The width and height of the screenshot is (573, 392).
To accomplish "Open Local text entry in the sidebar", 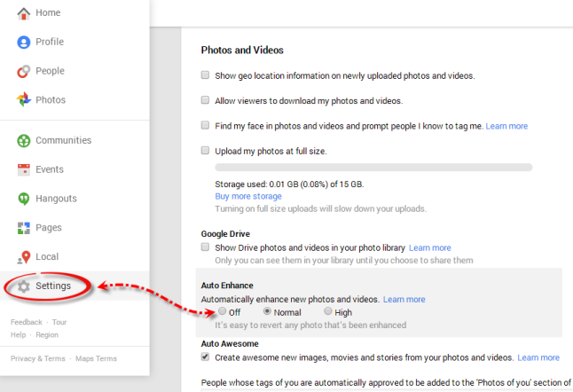I will [x=47, y=257].
